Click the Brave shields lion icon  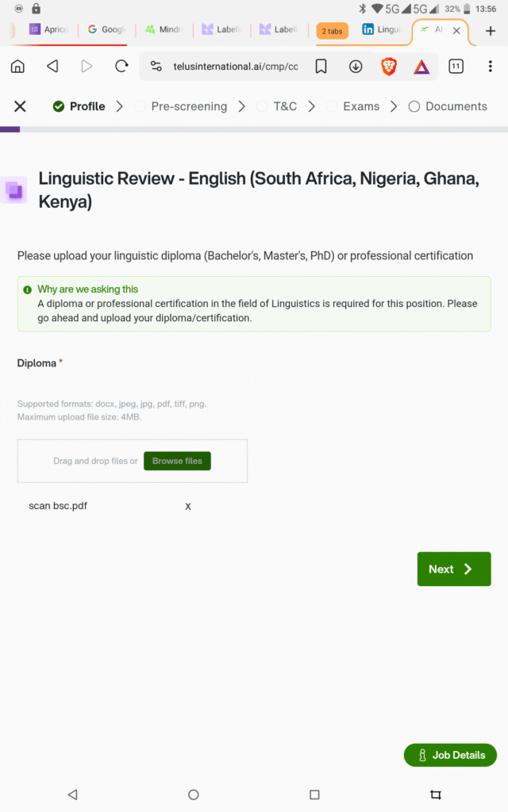(x=389, y=67)
